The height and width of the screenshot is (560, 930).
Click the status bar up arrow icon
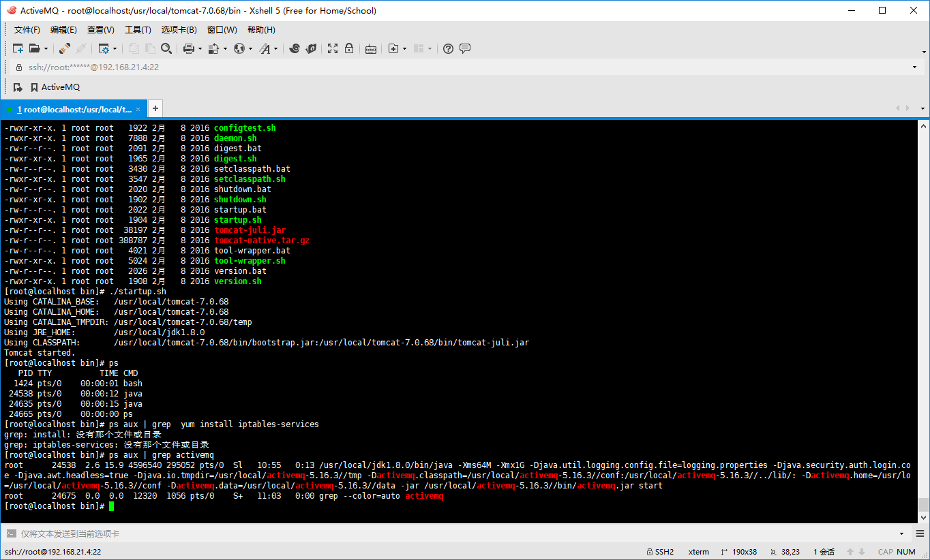850,552
